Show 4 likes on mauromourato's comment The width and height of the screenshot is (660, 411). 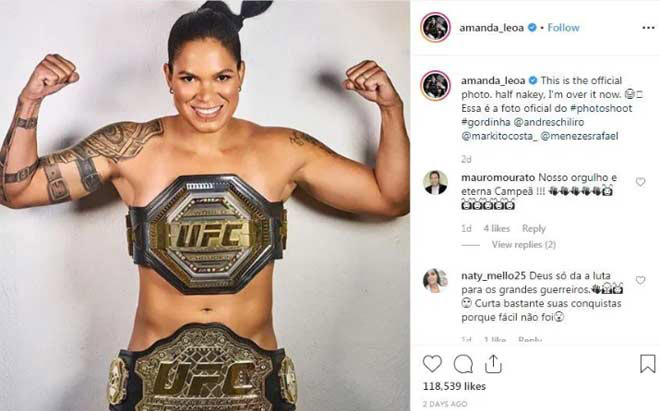pyautogui.click(x=496, y=229)
